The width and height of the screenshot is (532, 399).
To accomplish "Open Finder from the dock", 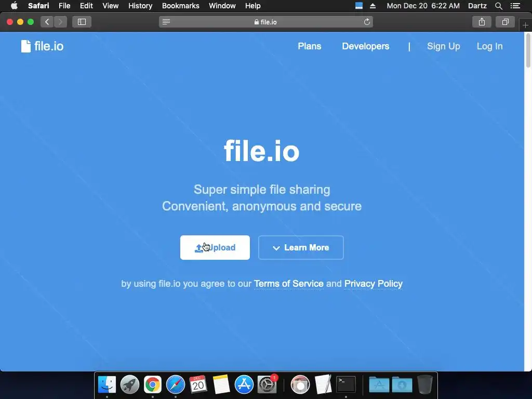I will click(x=107, y=385).
